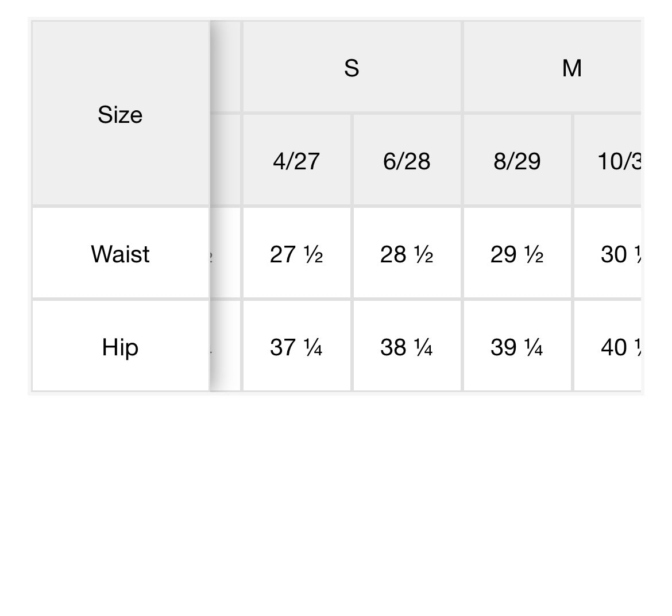This screenshot has height=616, width=672.
Task: Click the 28 ½ waist measurement
Action: point(407,254)
